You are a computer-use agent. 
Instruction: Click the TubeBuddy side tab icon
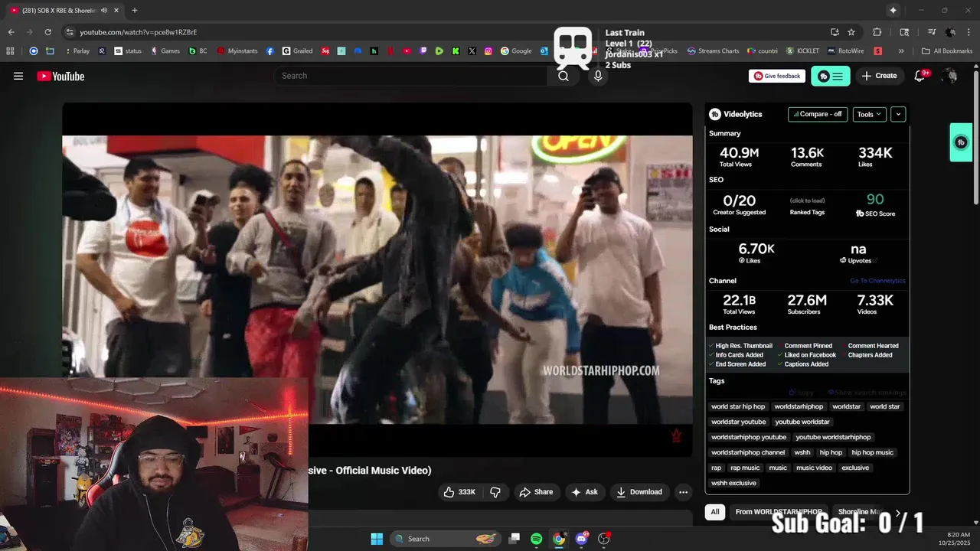961,142
